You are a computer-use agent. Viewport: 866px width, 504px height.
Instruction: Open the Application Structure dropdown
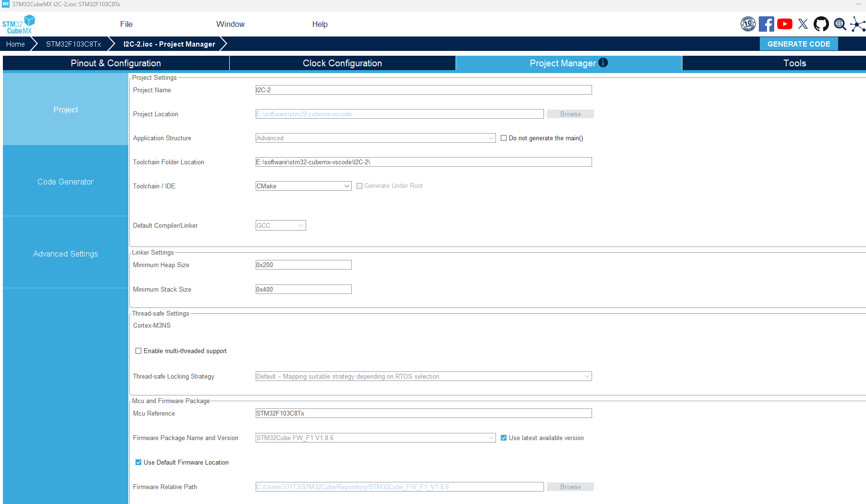(x=375, y=138)
